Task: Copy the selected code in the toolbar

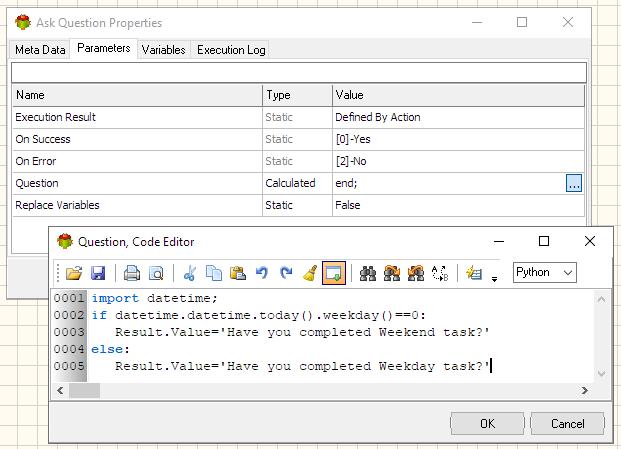Action: [214, 273]
